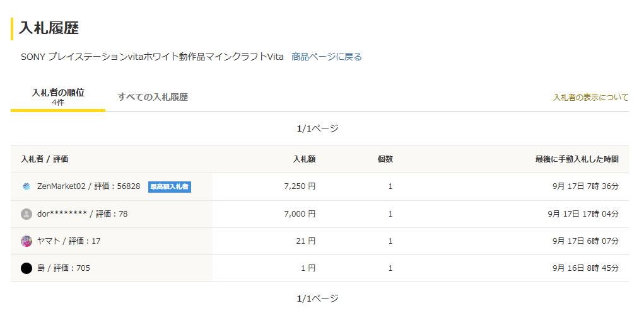Screen dimensions: 644x313
Task: Click the 最高額入札者 badge
Action: point(170,187)
